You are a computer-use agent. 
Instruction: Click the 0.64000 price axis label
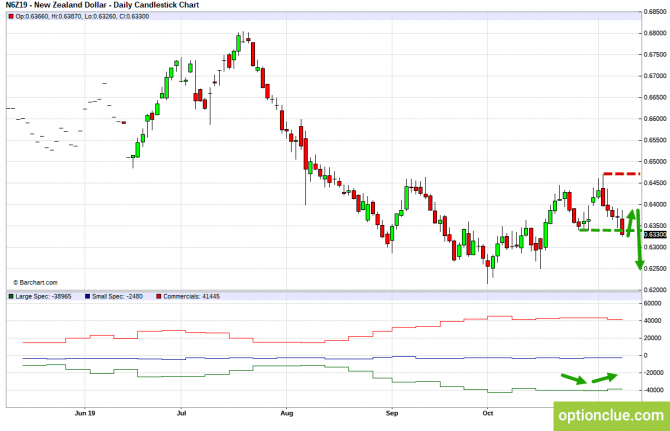coord(655,205)
